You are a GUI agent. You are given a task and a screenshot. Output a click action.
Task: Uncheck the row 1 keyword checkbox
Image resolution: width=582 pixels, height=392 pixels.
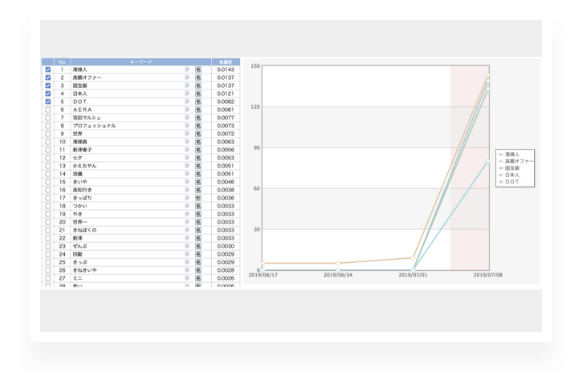point(48,69)
